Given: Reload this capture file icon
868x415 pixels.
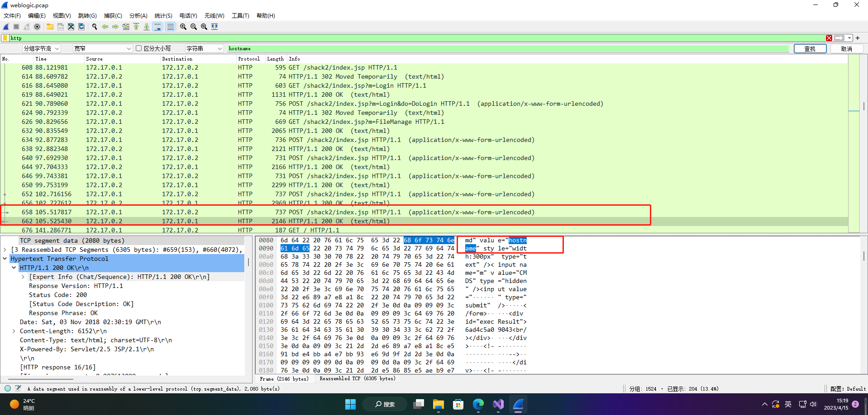Looking at the screenshot, I should pos(81,27).
